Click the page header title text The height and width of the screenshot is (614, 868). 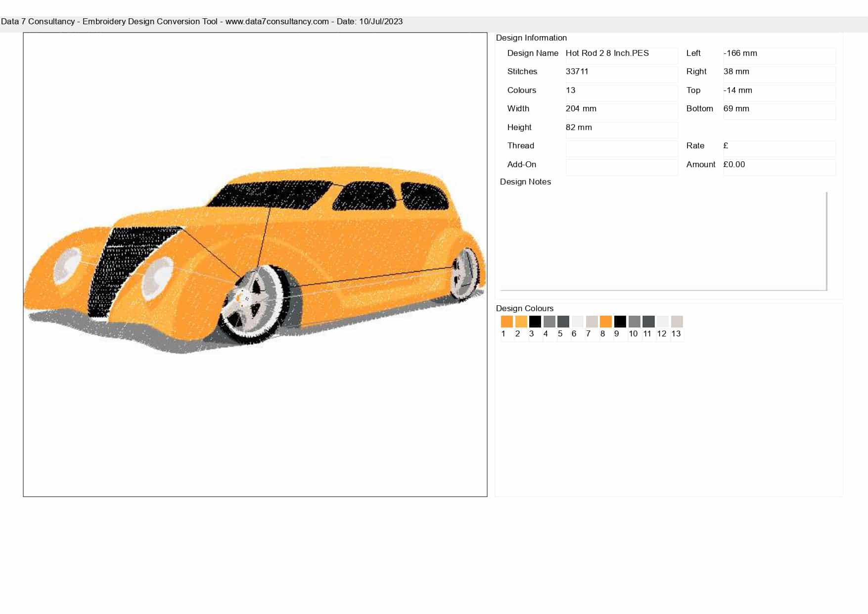(202, 22)
